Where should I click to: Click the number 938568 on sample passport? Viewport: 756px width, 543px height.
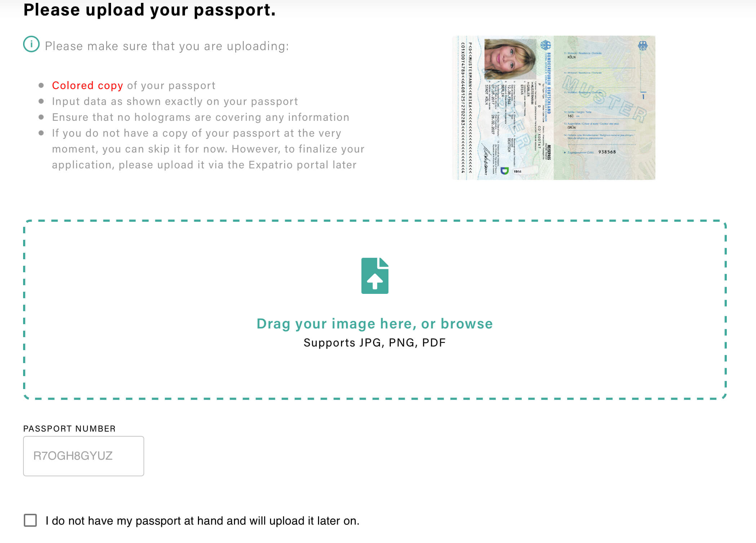click(x=607, y=152)
